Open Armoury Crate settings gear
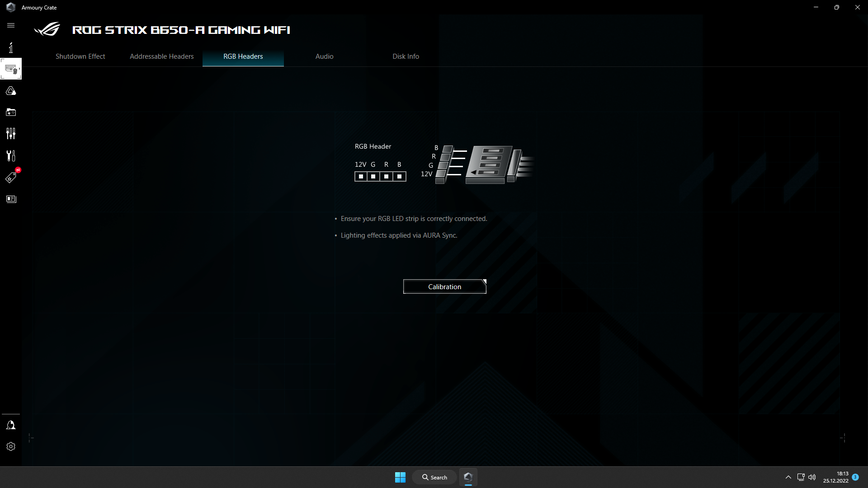Screen dimensions: 868x488 [11, 446]
